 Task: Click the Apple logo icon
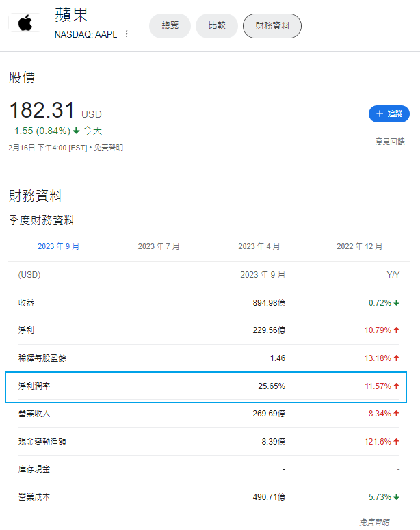coord(25,23)
